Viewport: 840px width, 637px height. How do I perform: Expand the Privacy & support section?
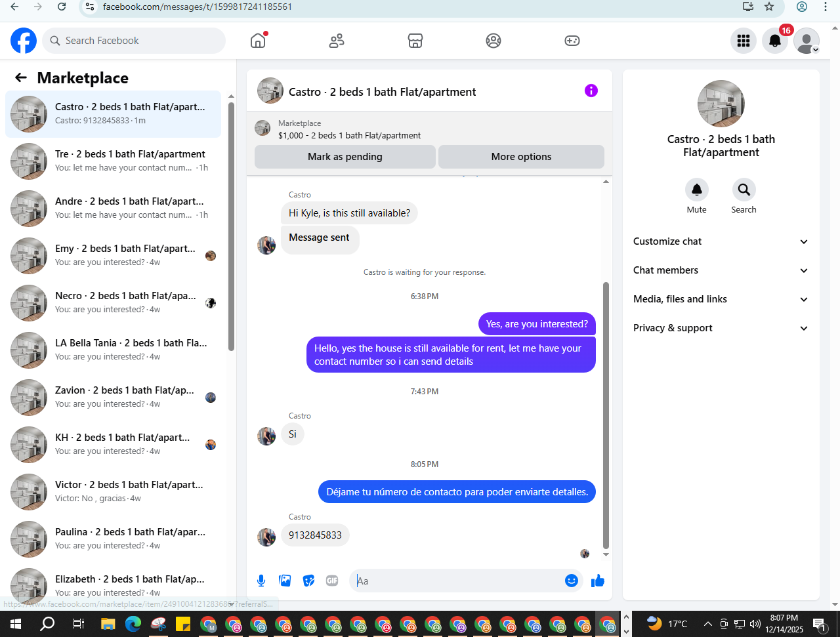(x=721, y=328)
